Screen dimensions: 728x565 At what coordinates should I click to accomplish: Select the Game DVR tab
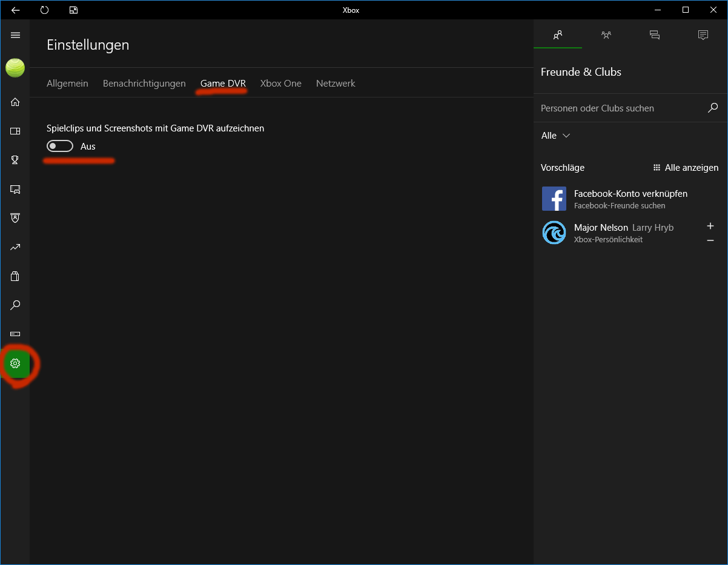[223, 84]
